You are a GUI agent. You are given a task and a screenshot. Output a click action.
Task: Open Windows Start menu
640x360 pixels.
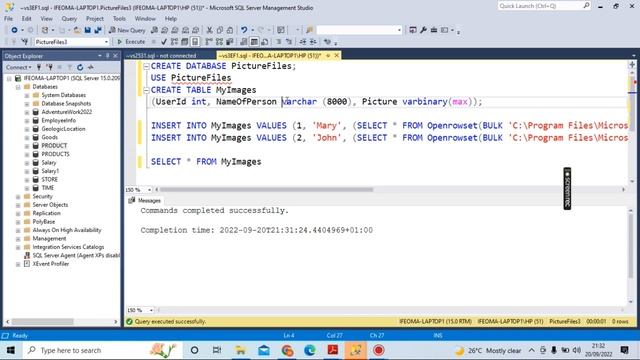[11, 350]
